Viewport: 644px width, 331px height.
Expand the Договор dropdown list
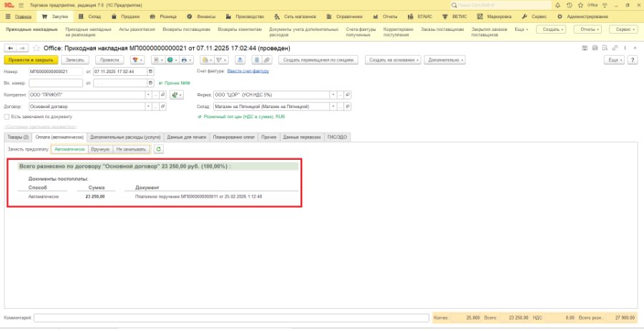point(149,107)
